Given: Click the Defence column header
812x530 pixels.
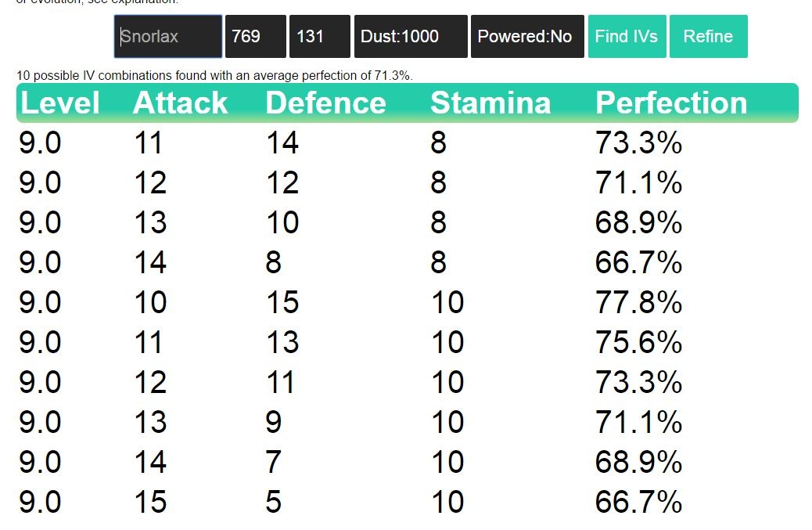Looking at the screenshot, I should pos(325,103).
